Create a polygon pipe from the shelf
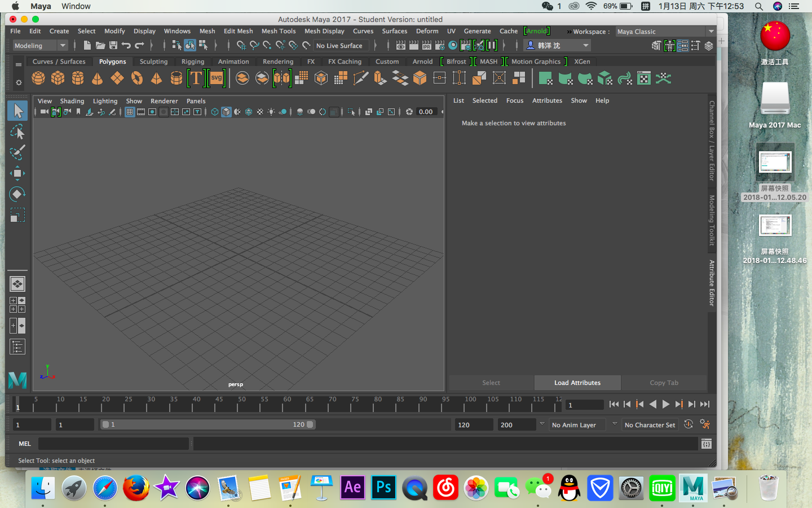 [x=176, y=78]
